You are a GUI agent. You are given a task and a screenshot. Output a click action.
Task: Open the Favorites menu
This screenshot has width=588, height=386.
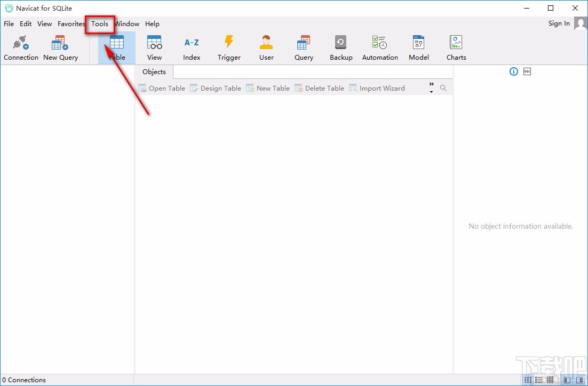point(71,23)
